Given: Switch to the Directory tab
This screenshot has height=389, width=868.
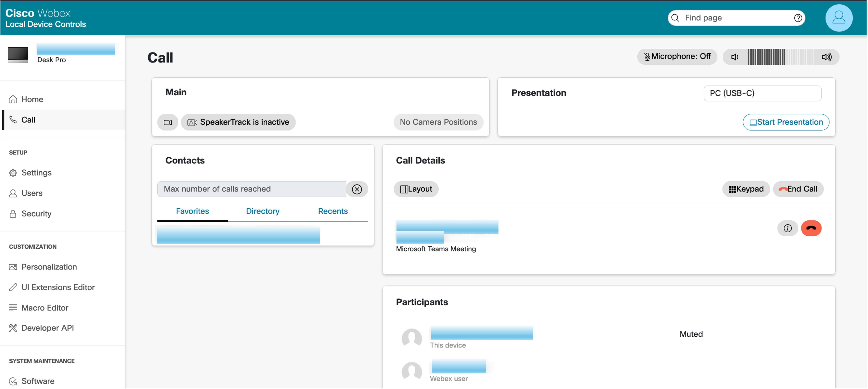Looking at the screenshot, I should 262,211.
